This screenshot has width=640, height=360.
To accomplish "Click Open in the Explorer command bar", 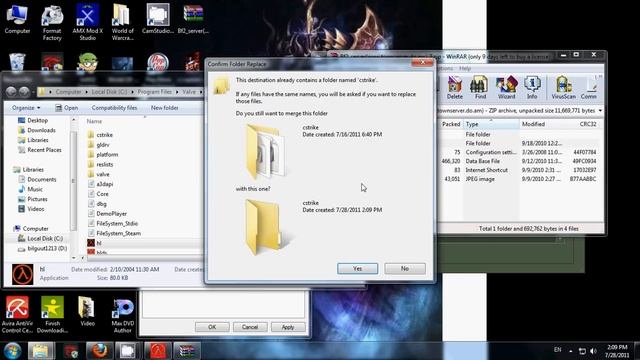I will coord(67,108).
